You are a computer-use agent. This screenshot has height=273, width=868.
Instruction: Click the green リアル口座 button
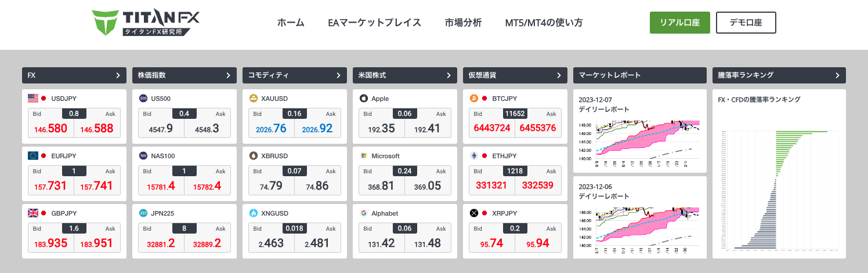(x=680, y=23)
